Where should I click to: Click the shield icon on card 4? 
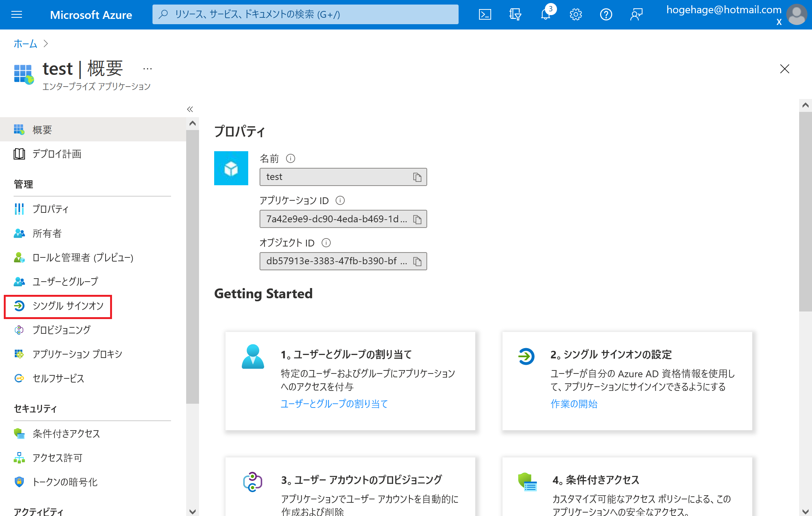527,482
